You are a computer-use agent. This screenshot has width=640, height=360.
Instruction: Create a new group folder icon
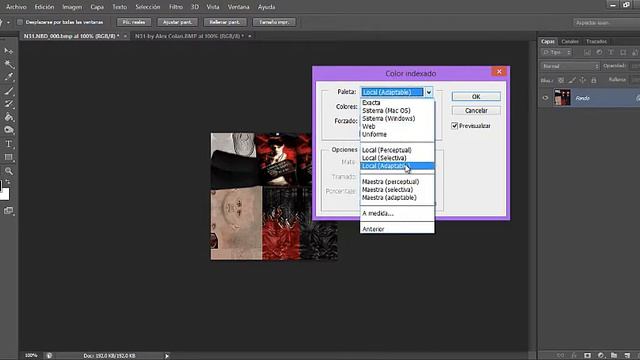[613, 356]
